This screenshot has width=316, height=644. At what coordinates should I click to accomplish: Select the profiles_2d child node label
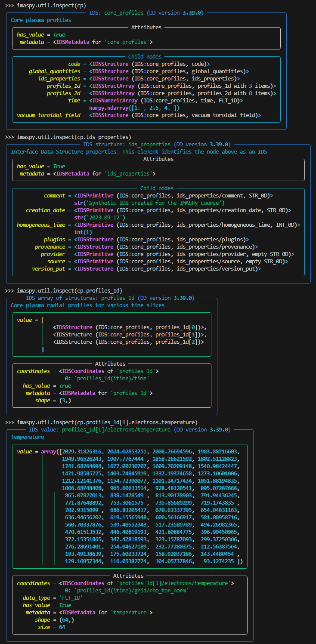point(63,93)
